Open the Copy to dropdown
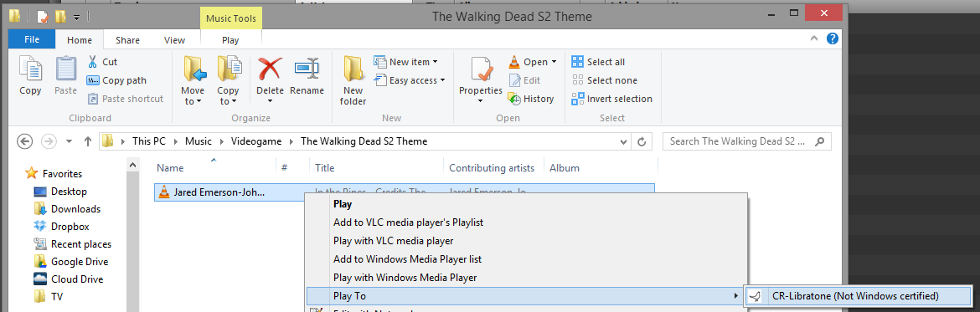The height and width of the screenshot is (312, 980). click(x=228, y=79)
